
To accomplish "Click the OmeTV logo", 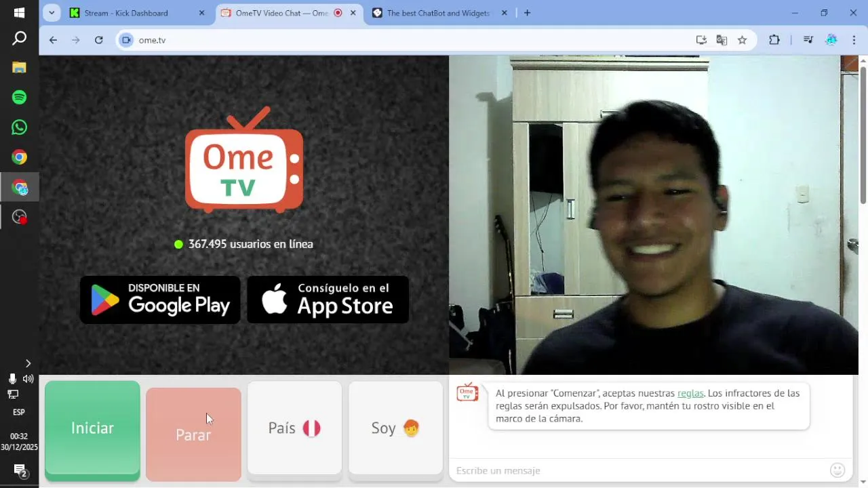I will (x=244, y=159).
